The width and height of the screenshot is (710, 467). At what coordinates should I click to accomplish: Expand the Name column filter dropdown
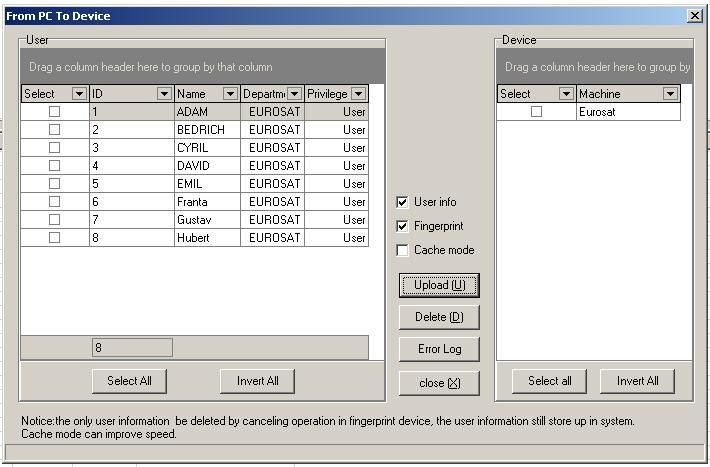(231, 94)
